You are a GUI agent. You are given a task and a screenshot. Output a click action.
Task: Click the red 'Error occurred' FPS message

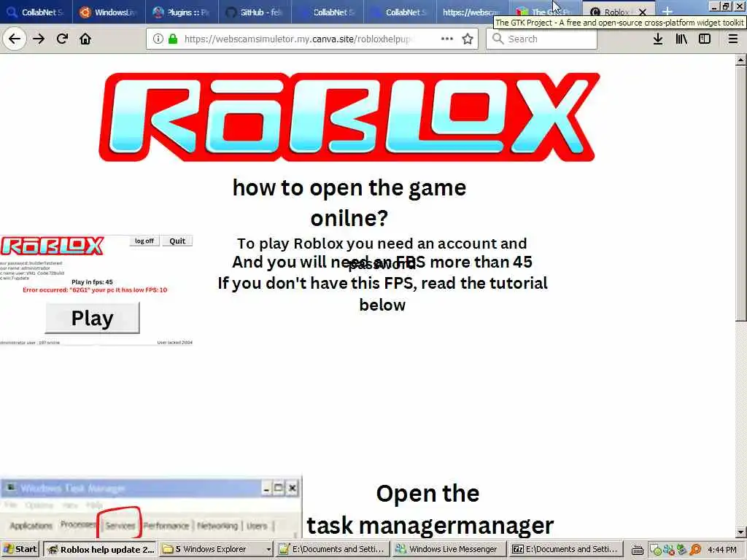pyautogui.click(x=95, y=289)
